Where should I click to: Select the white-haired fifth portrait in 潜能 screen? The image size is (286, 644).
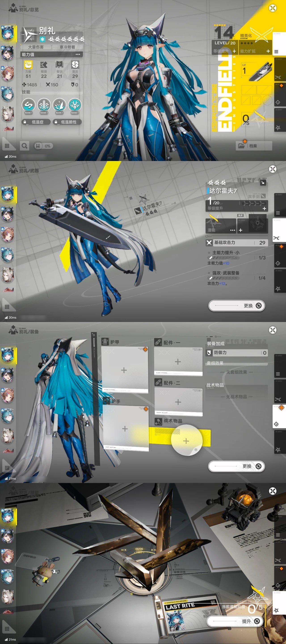[x=8, y=597]
